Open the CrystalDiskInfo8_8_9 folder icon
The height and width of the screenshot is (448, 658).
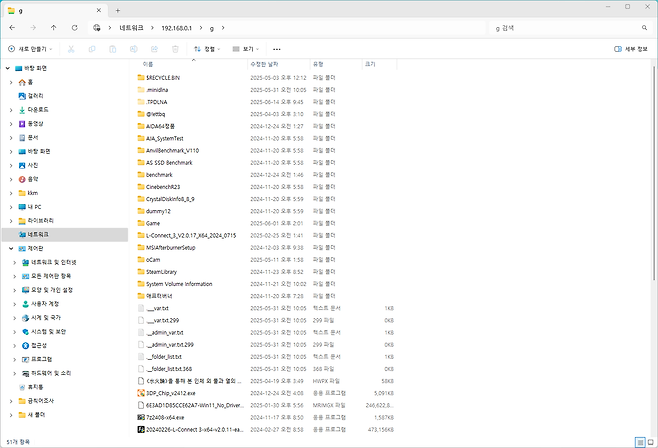pyautogui.click(x=140, y=199)
